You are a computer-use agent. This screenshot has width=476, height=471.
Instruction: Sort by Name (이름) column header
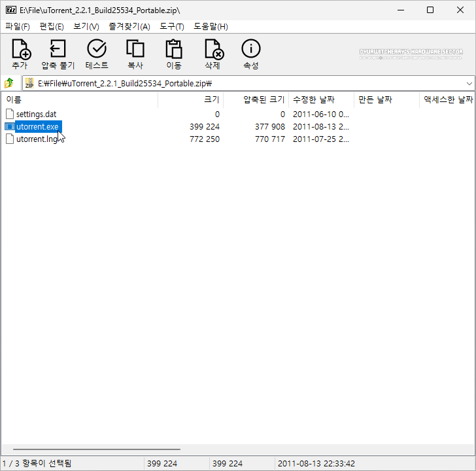click(79, 99)
